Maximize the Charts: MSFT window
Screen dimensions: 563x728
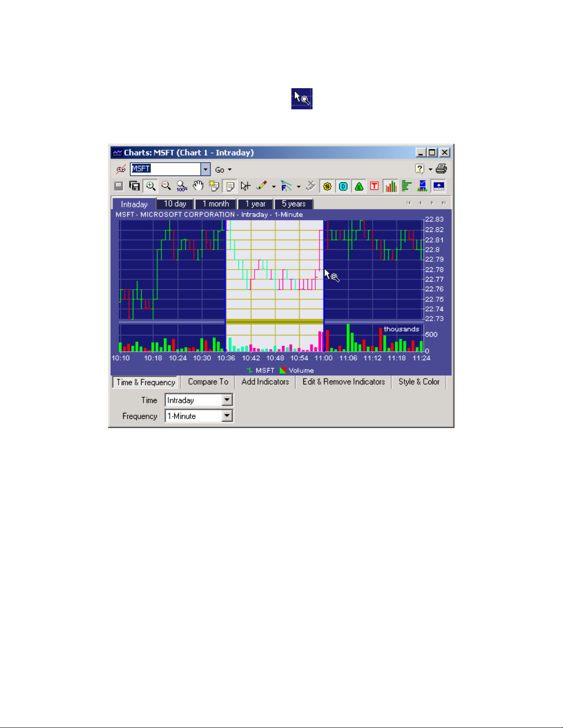[x=432, y=152]
